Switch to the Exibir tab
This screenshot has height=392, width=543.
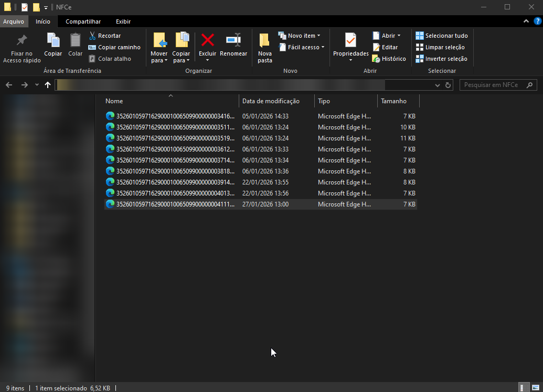coord(123,21)
